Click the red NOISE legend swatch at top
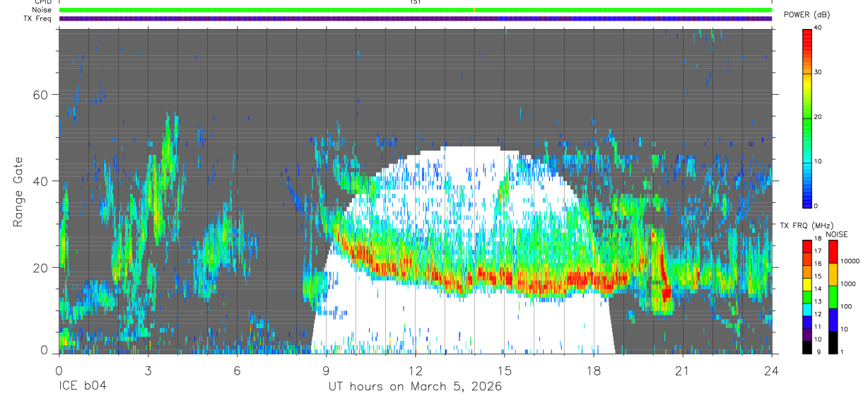The image size is (868, 401). [832, 252]
